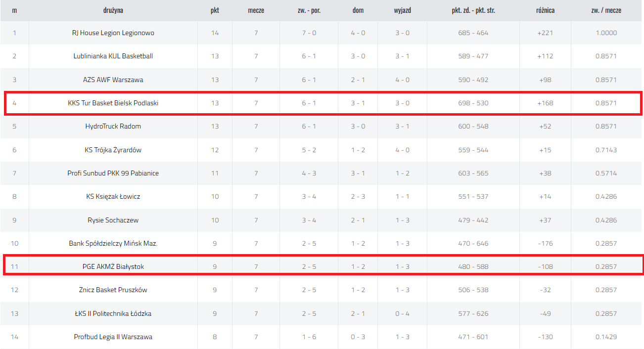Select KKS Tur Basket Bielsk Podlaski

click(x=113, y=103)
